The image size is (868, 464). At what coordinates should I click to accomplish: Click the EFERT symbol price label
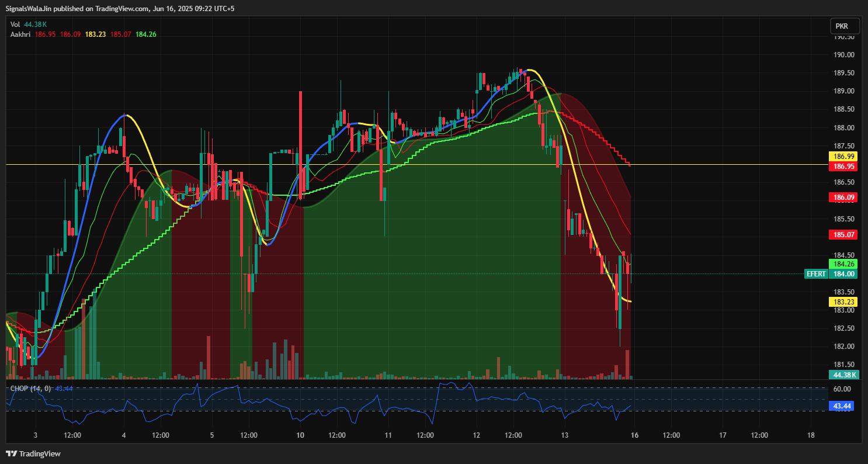(x=816, y=273)
